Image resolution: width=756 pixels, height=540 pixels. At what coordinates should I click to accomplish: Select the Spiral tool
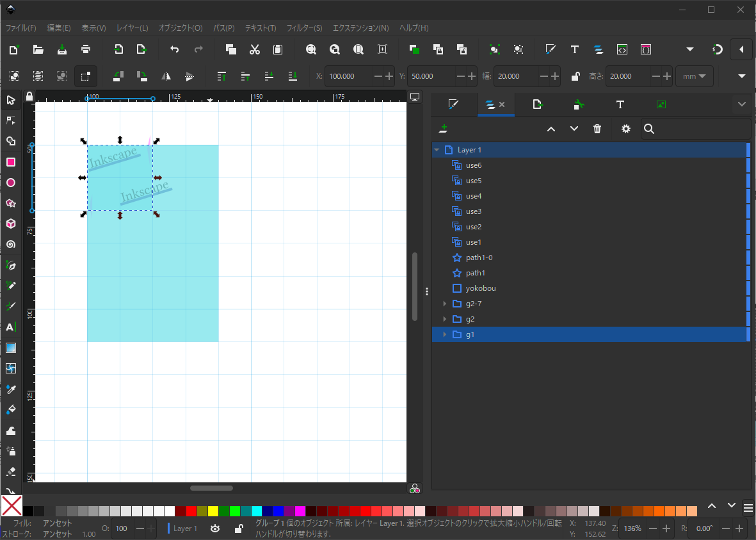coord(11,244)
